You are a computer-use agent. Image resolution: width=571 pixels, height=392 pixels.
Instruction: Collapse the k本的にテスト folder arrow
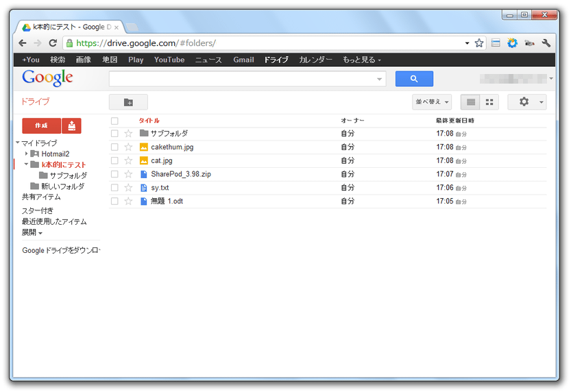point(26,164)
